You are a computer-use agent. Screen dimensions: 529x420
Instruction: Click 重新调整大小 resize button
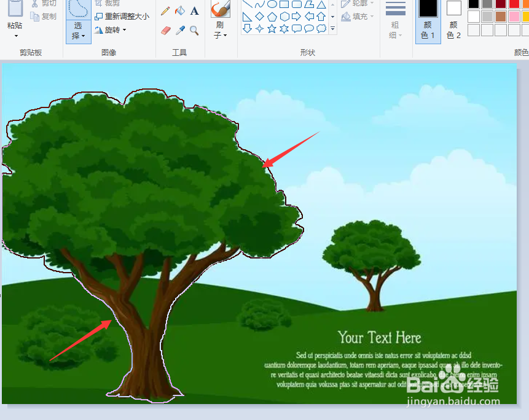pyautogui.click(x=122, y=16)
